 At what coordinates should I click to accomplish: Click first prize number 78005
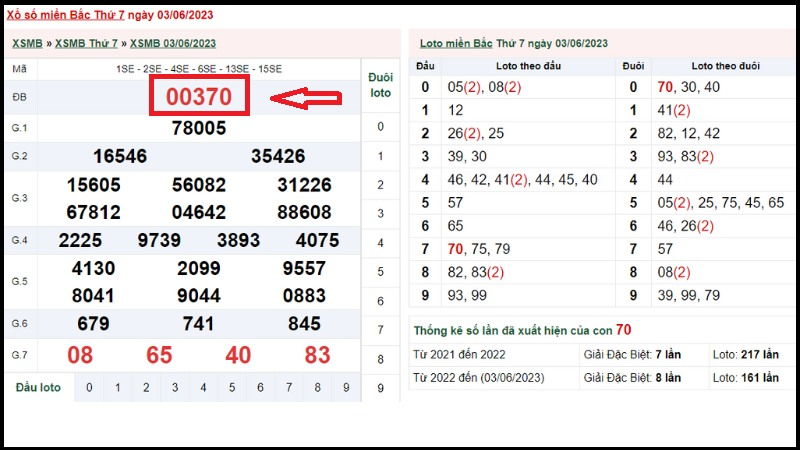pos(199,128)
